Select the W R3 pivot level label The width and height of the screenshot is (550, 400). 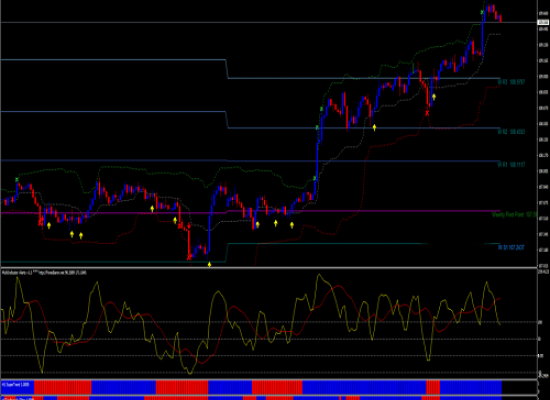(x=511, y=82)
